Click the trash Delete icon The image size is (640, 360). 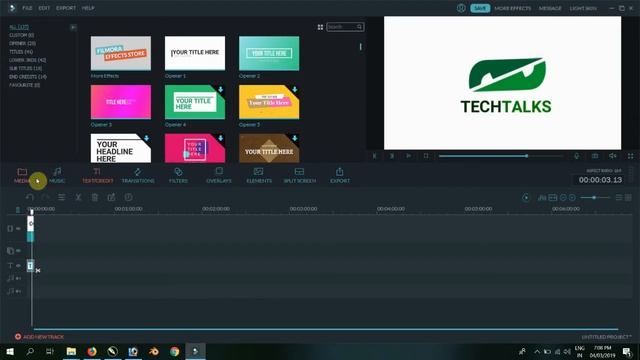pyautogui.click(x=95, y=198)
